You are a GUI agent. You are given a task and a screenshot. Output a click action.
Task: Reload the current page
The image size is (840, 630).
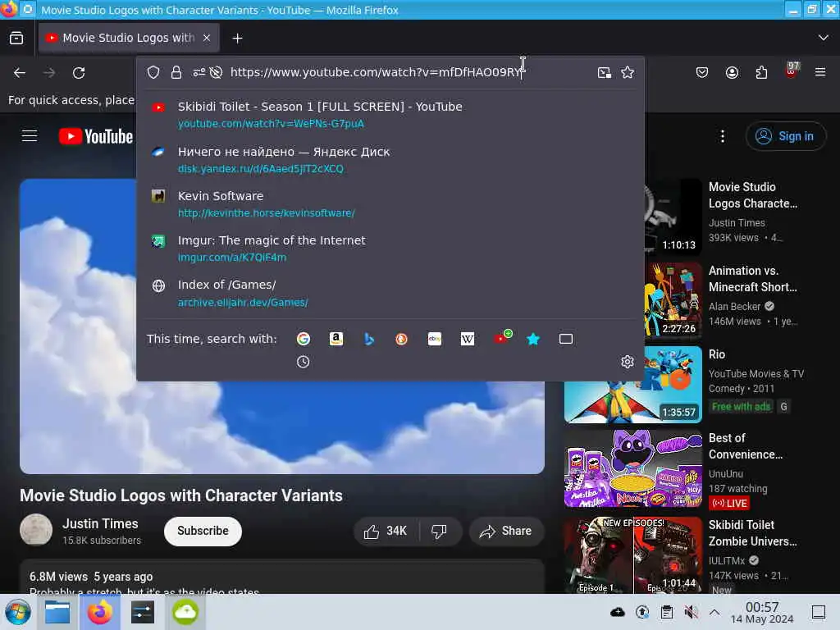[79, 72]
